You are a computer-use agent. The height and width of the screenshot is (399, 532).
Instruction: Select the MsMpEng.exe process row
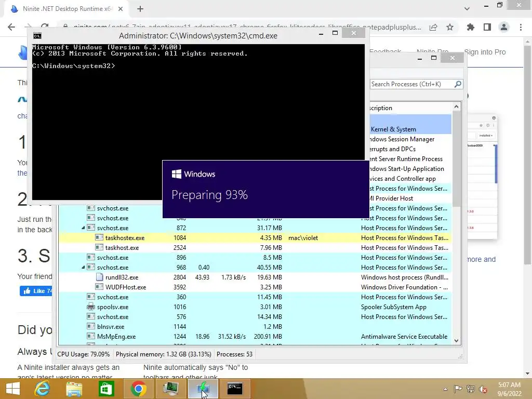(x=255, y=337)
